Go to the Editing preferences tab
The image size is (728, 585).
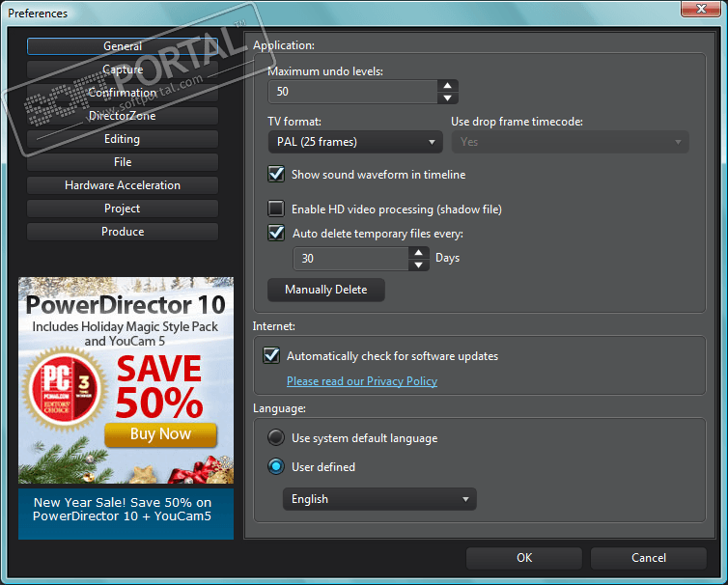123,139
